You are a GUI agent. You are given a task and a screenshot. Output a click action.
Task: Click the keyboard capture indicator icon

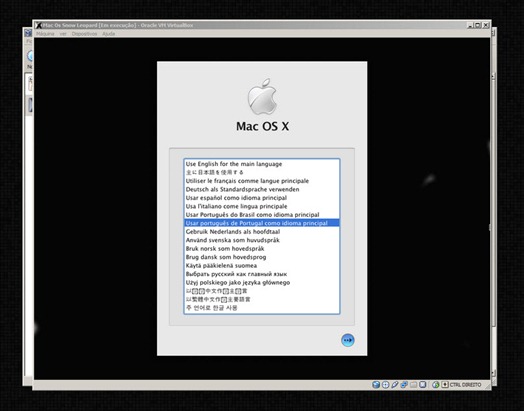click(445, 385)
